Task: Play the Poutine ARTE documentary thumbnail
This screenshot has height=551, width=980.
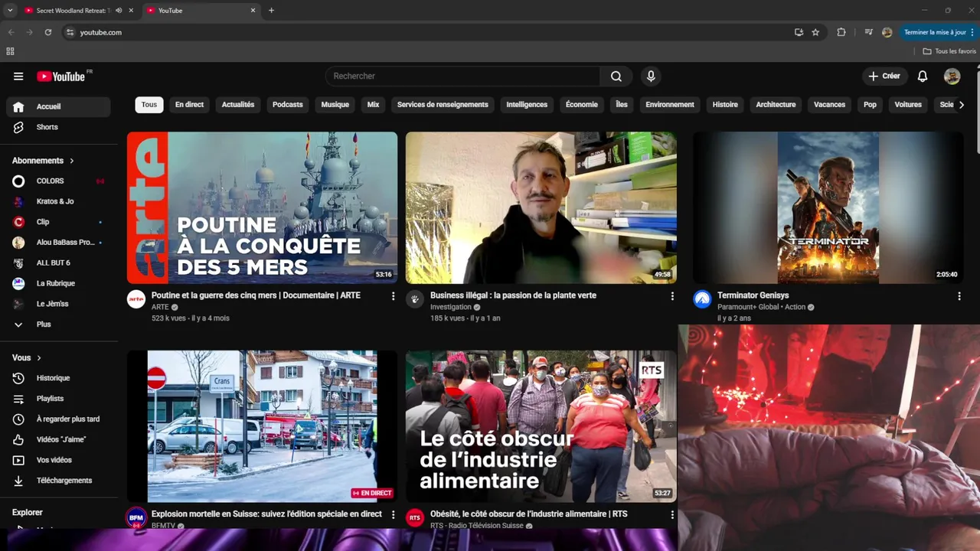Action: (x=262, y=207)
